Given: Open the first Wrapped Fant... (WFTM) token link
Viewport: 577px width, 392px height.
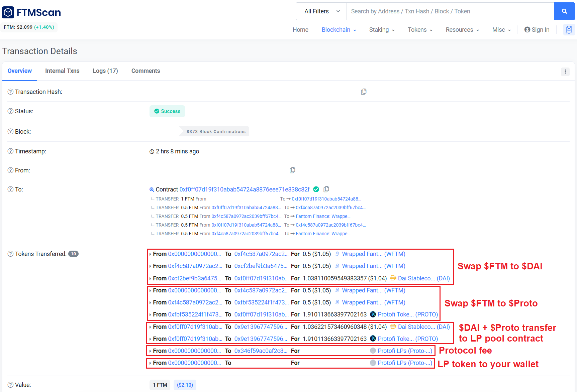Looking at the screenshot, I should coord(374,254).
